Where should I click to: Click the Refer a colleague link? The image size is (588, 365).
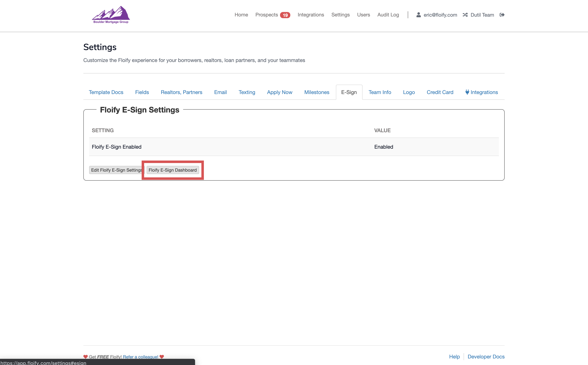pyautogui.click(x=140, y=357)
